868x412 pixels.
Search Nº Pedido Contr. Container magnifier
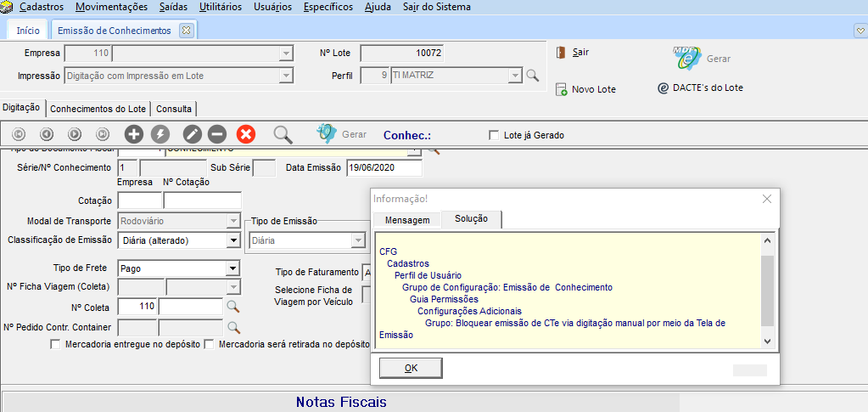point(233,327)
